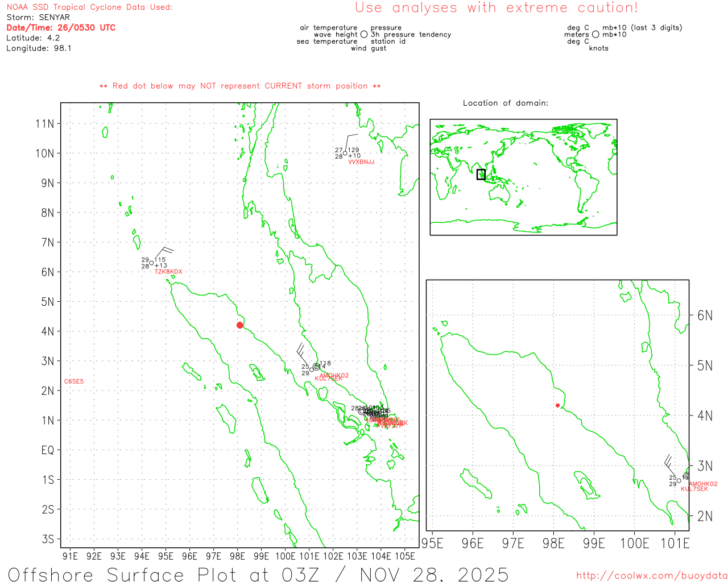This screenshot has height=582, width=728.
Task: Click the black domain box on the world map
Action: point(481,174)
